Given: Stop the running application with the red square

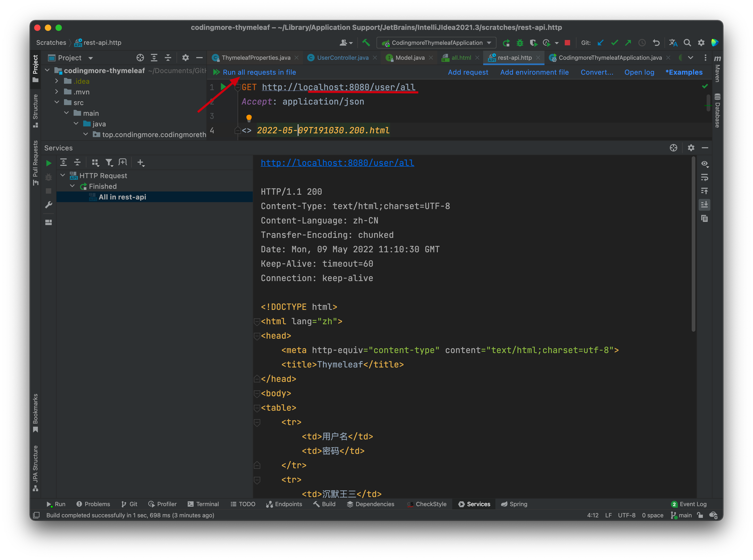Looking at the screenshot, I should click(567, 43).
